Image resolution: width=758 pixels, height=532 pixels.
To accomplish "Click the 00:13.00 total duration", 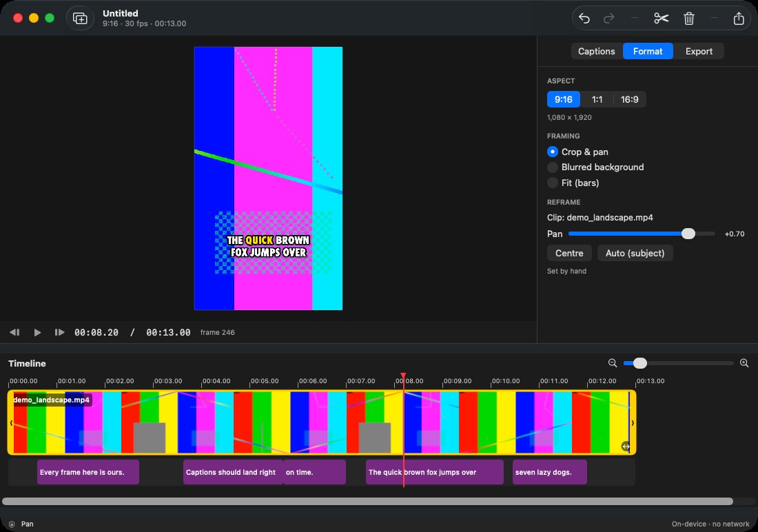I will click(168, 332).
